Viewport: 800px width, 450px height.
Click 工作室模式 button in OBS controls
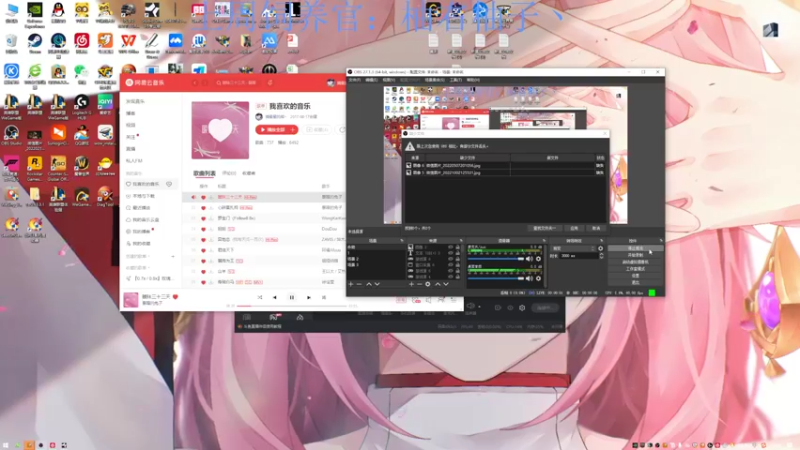coord(635,269)
